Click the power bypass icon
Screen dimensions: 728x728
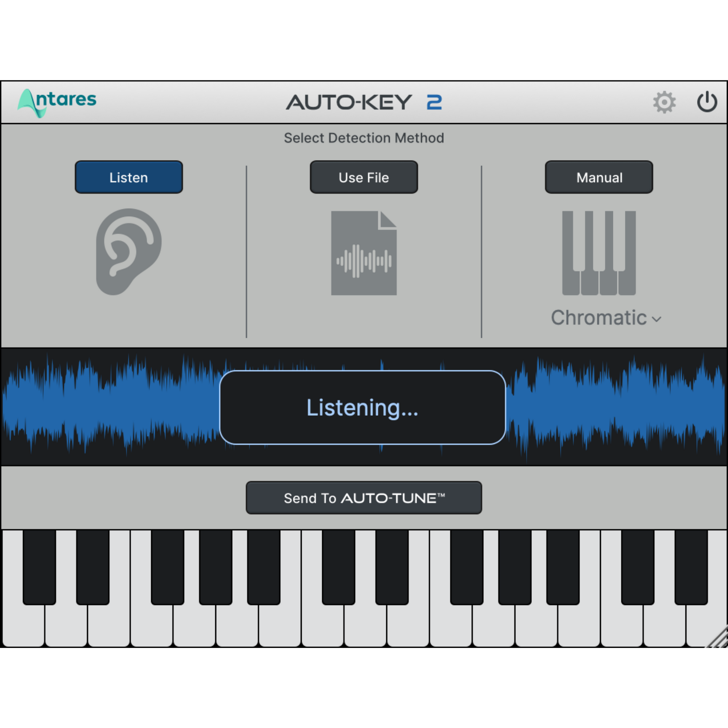(707, 102)
